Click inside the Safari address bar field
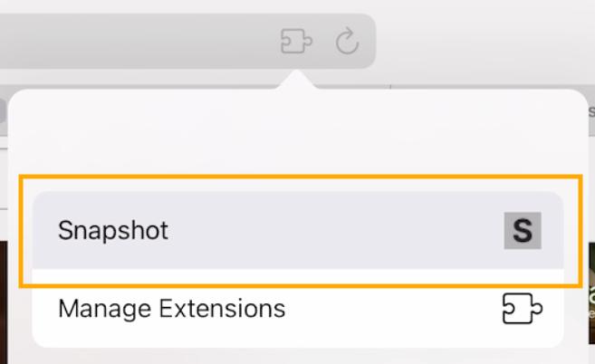This screenshot has height=364, width=595. [136, 42]
